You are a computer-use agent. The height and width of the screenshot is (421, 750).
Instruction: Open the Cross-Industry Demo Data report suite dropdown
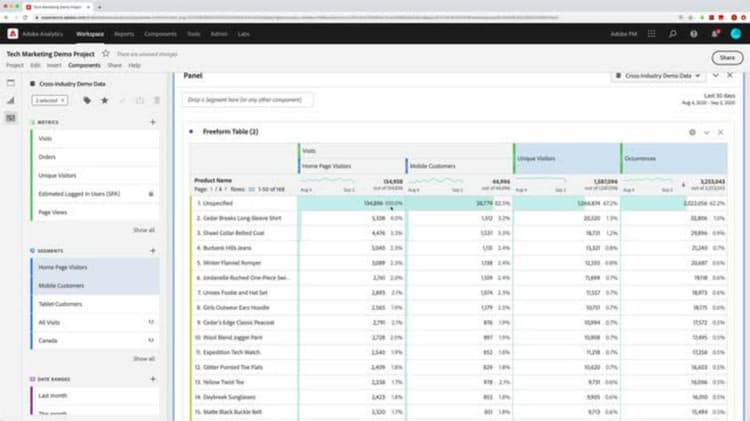point(658,76)
